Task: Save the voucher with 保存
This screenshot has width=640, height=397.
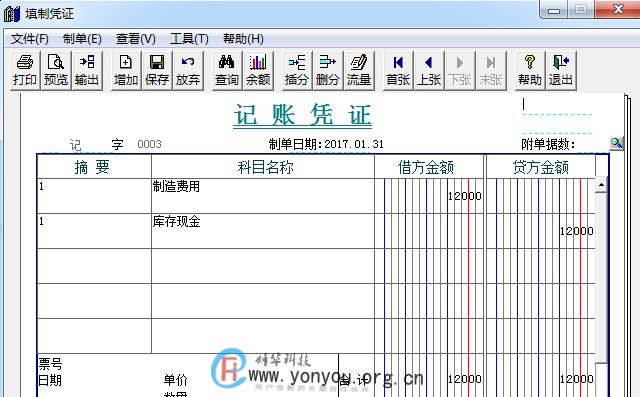Action: [157, 70]
